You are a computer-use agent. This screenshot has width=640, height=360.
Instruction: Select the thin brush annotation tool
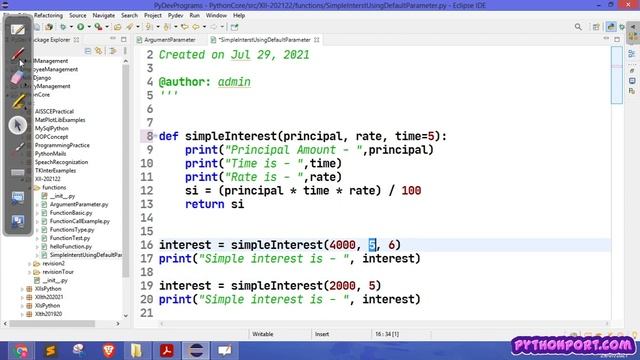[x=18, y=148]
